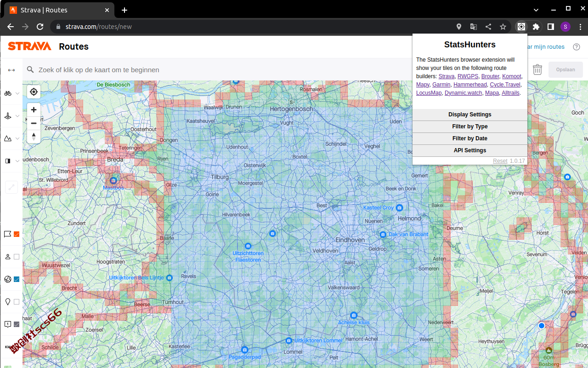
Task: Click the locate me target button on map
Action: pos(34,92)
